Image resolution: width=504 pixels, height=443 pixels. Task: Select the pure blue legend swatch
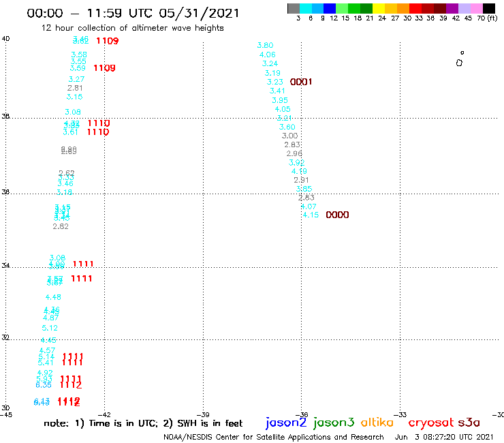point(330,8)
